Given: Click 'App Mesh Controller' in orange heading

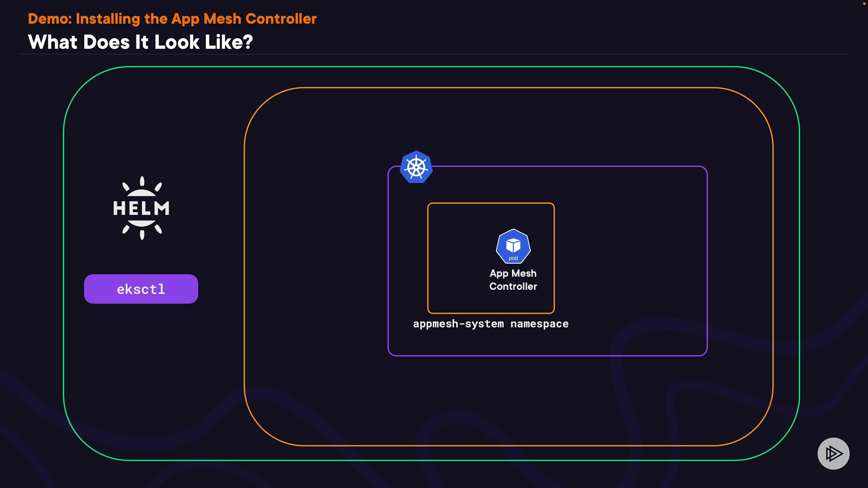Looking at the screenshot, I should (x=244, y=19).
